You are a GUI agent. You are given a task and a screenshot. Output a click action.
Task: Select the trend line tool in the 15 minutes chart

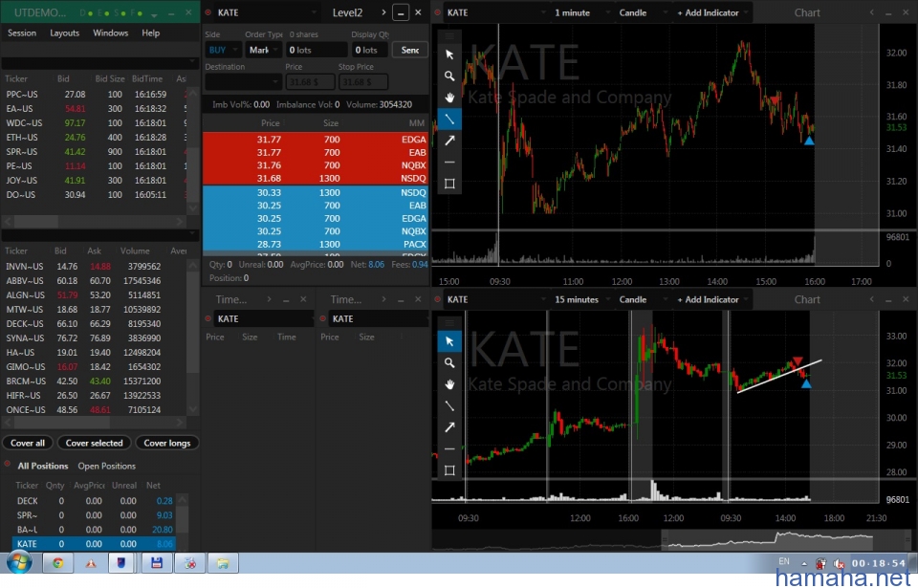[x=449, y=405]
